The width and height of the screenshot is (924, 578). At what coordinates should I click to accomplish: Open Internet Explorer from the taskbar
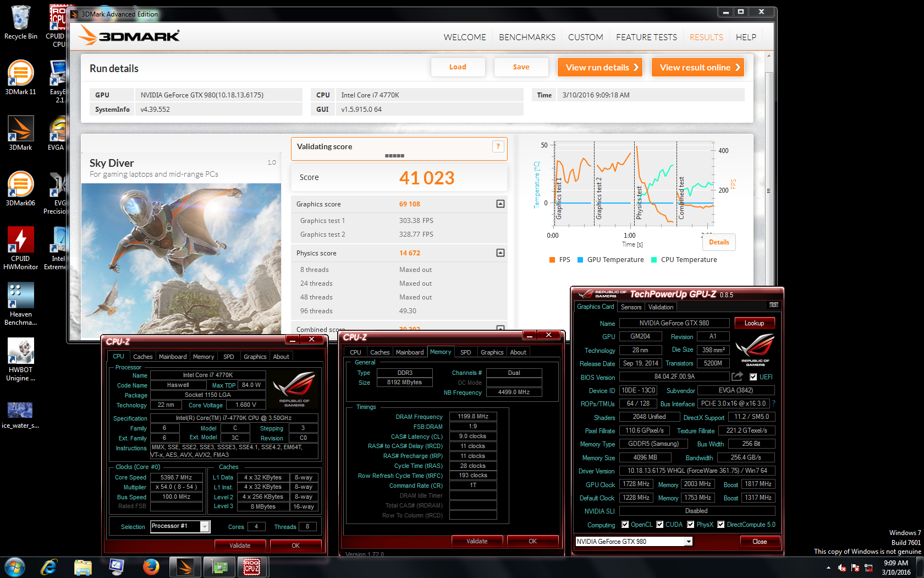49,567
